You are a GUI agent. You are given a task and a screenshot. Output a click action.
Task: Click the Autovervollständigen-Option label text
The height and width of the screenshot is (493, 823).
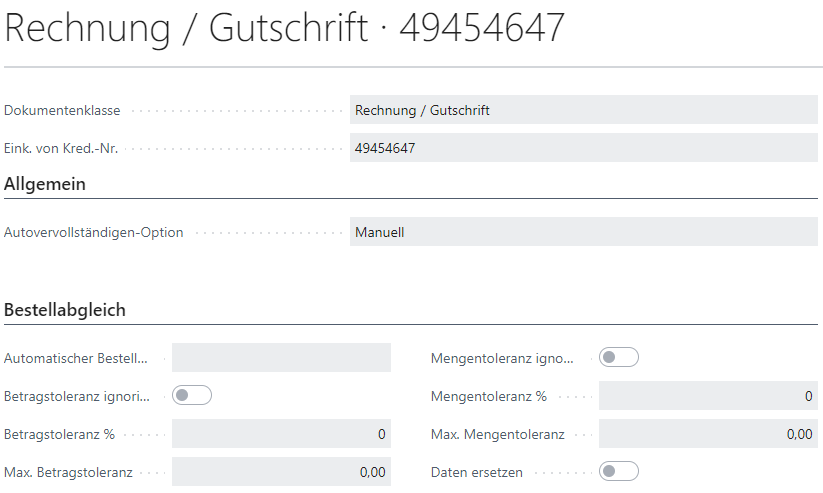[x=94, y=233]
